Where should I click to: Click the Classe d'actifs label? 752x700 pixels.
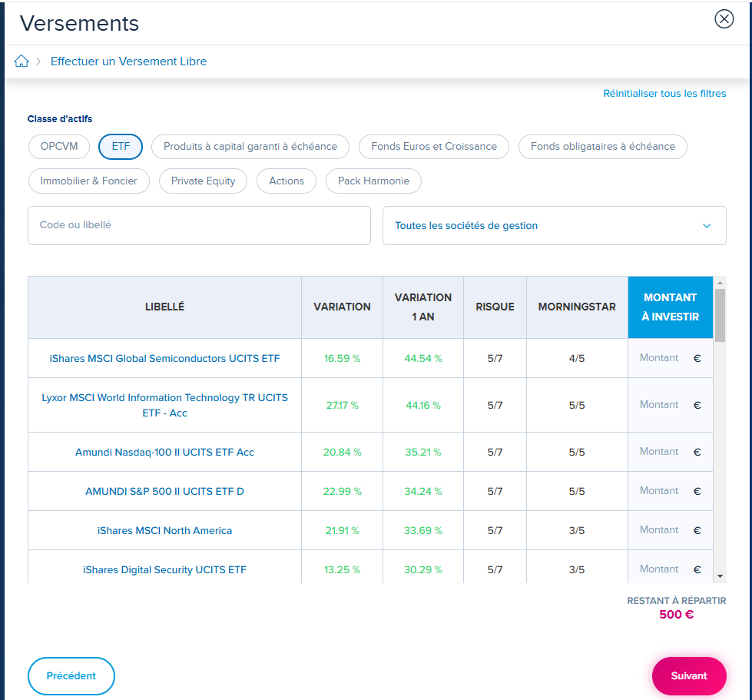[59, 119]
